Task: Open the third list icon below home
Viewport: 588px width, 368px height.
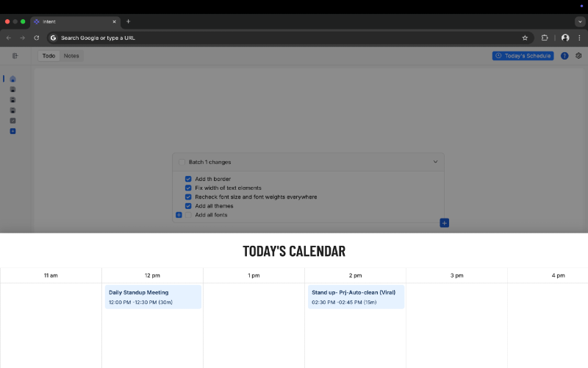Action: [x=12, y=110]
